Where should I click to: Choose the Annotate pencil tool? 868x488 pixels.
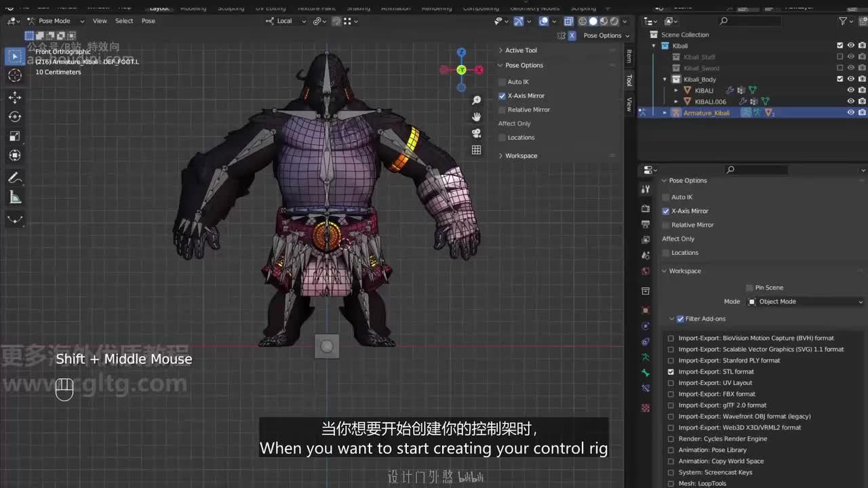pyautogui.click(x=15, y=178)
